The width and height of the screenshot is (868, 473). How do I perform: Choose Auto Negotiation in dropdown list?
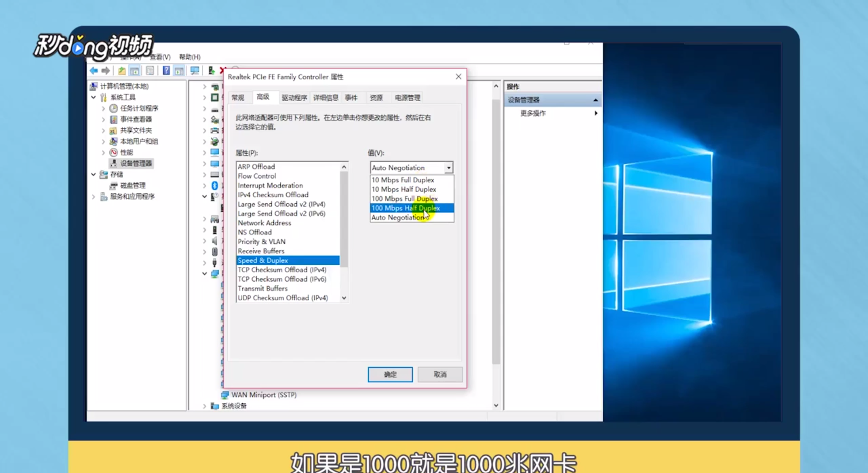(x=412, y=217)
